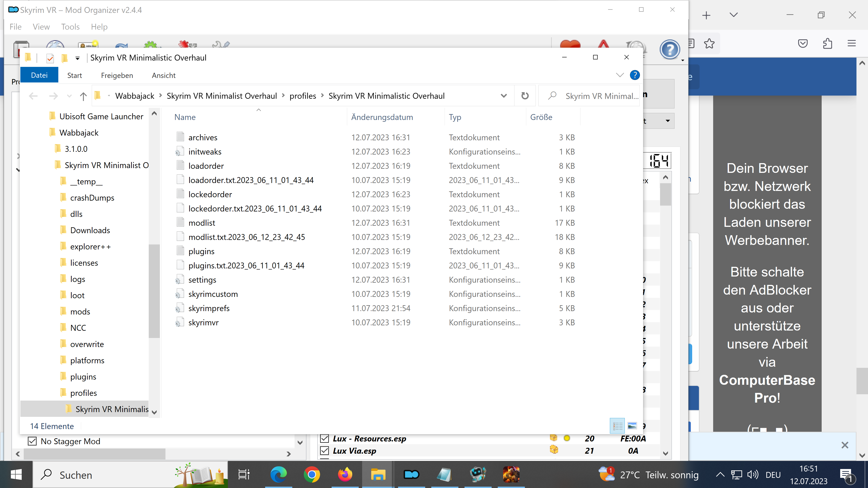Switch to details view icon
The image size is (868, 488).
click(617, 426)
